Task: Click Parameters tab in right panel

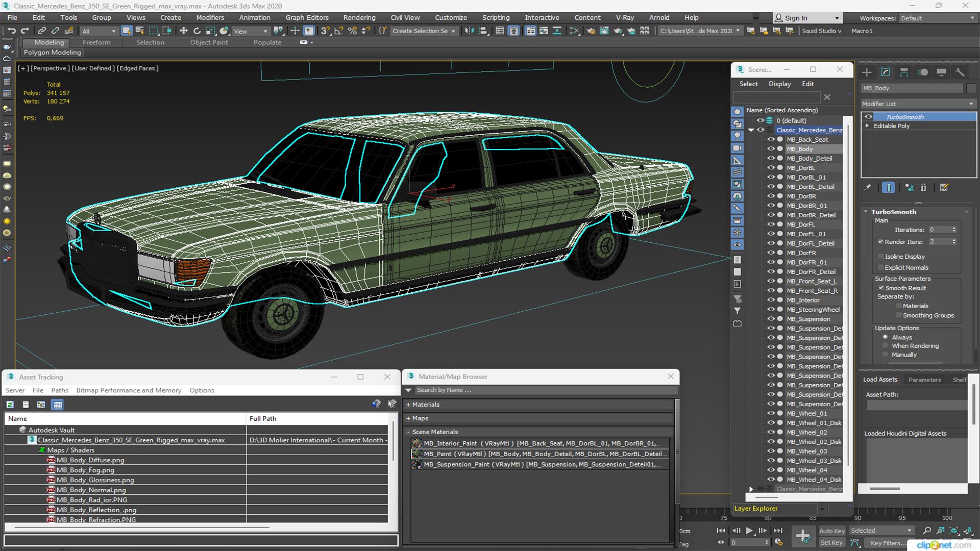Action: [x=925, y=380]
